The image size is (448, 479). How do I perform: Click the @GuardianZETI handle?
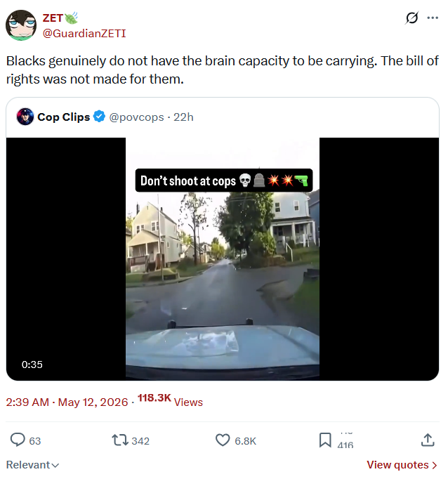pyautogui.click(x=84, y=33)
